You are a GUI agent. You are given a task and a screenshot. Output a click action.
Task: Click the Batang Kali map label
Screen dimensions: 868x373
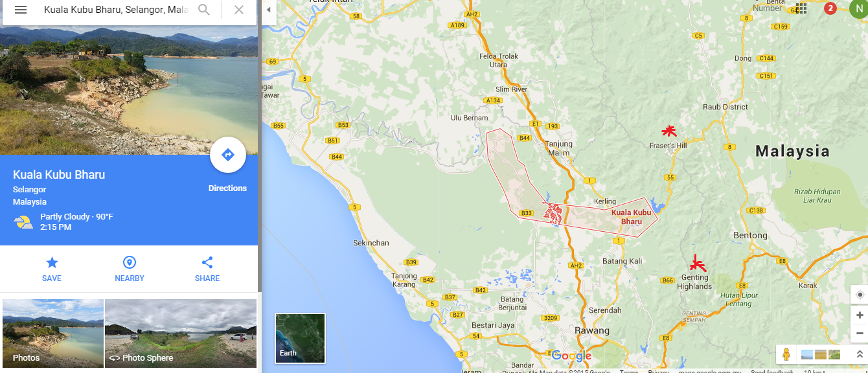[x=622, y=261]
